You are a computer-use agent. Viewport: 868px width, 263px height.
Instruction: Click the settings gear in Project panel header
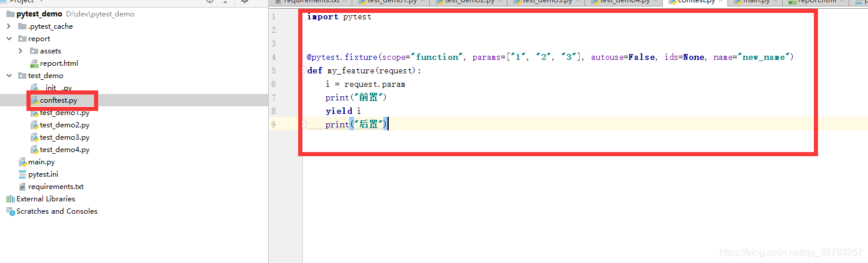coord(245,2)
